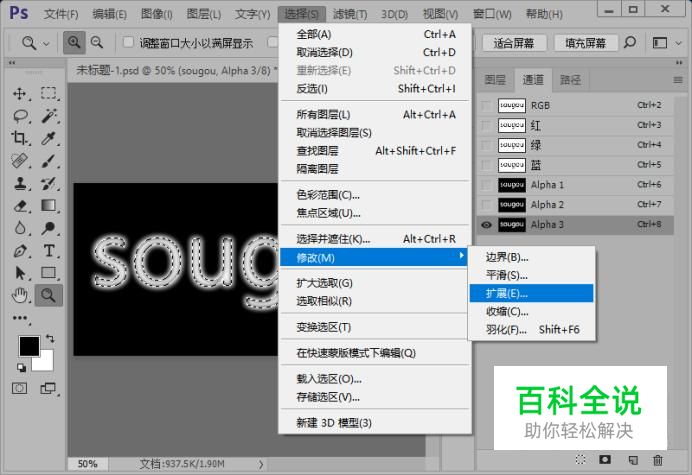Select the Pen tool

pos(19,251)
